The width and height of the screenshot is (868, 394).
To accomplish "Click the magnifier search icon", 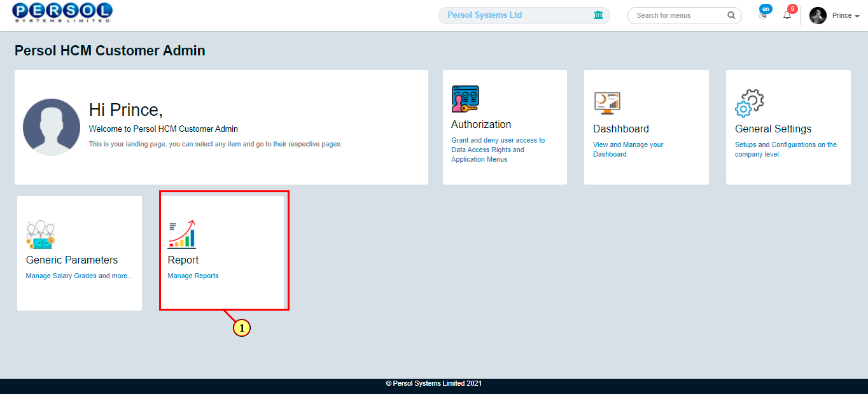I will click(731, 15).
